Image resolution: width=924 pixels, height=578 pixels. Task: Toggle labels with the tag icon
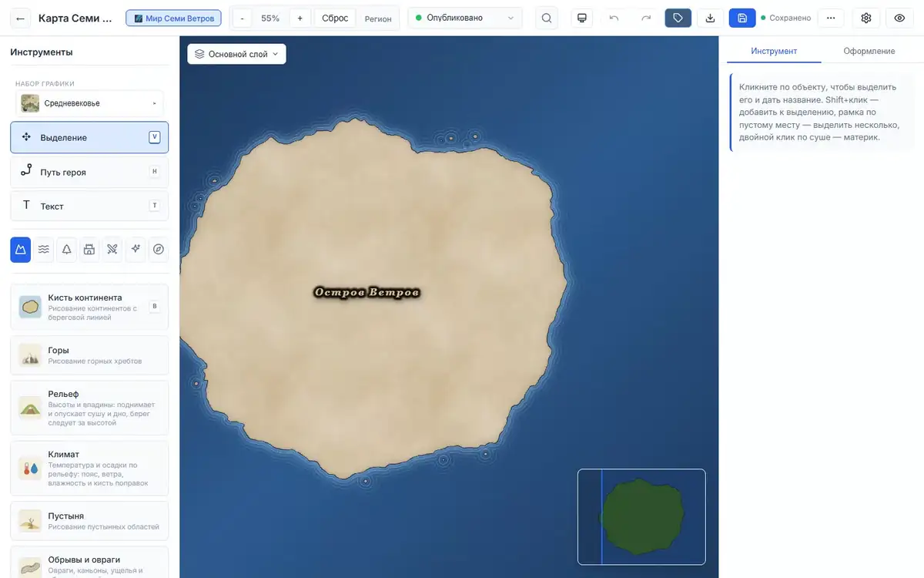[x=678, y=18]
